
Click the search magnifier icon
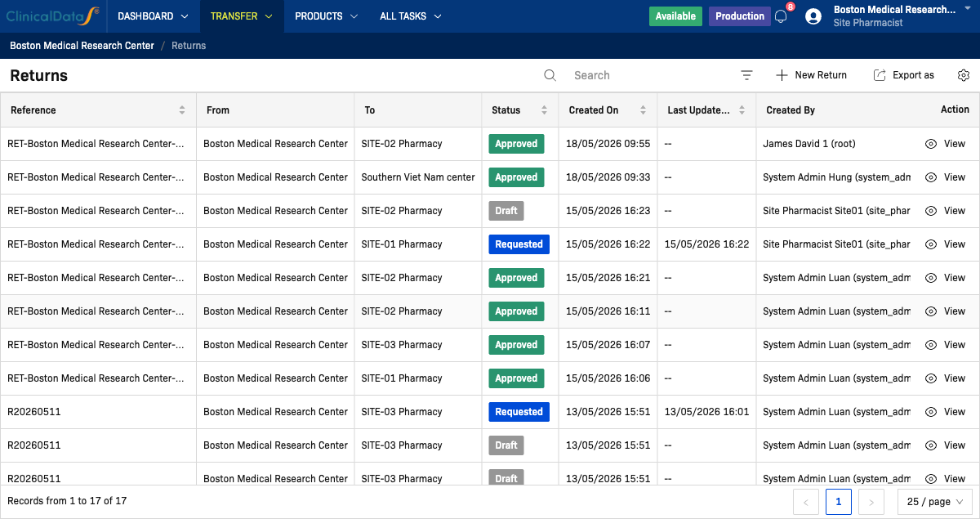550,75
